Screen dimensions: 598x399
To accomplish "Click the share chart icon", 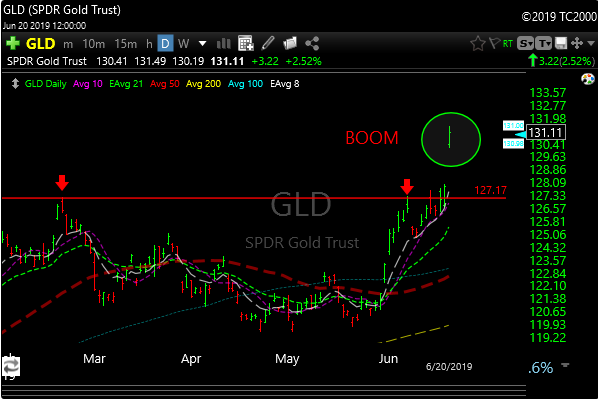I will (x=312, y=43).
